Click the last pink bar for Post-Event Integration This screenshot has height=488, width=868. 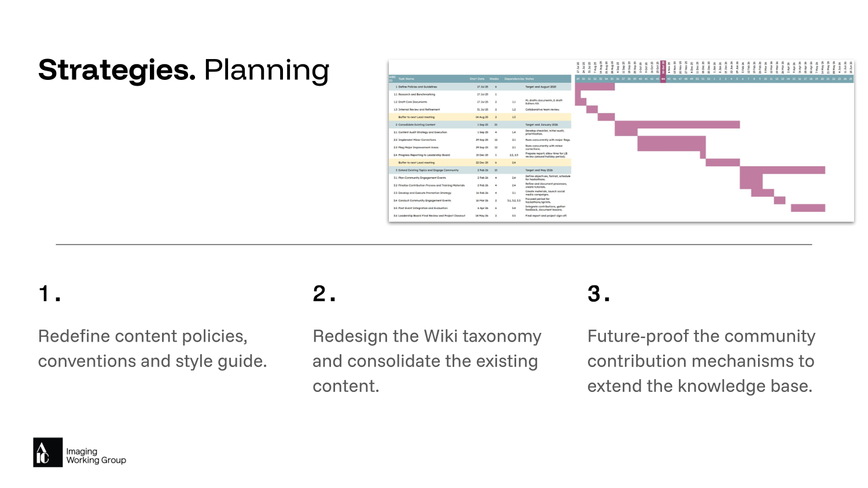point(808,208)
